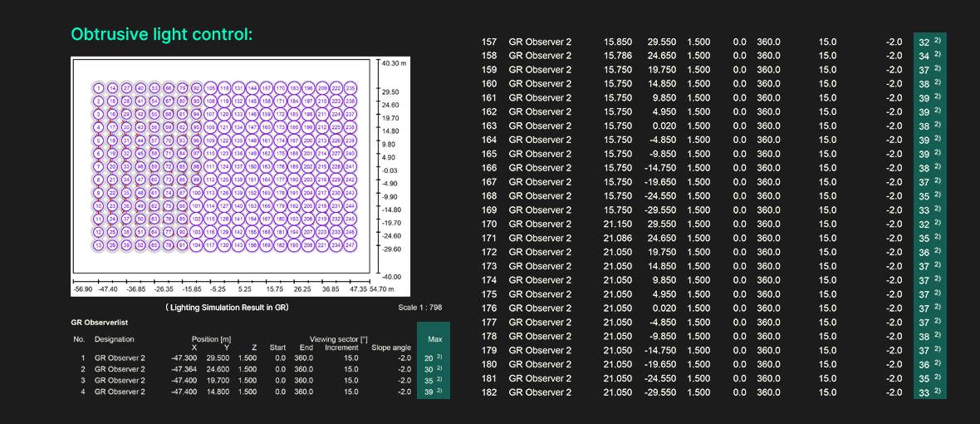Pick observer marker 247 at grid's bottom-right
The height and width of the screenshot is (424, 980).
(x=350, y=246)
